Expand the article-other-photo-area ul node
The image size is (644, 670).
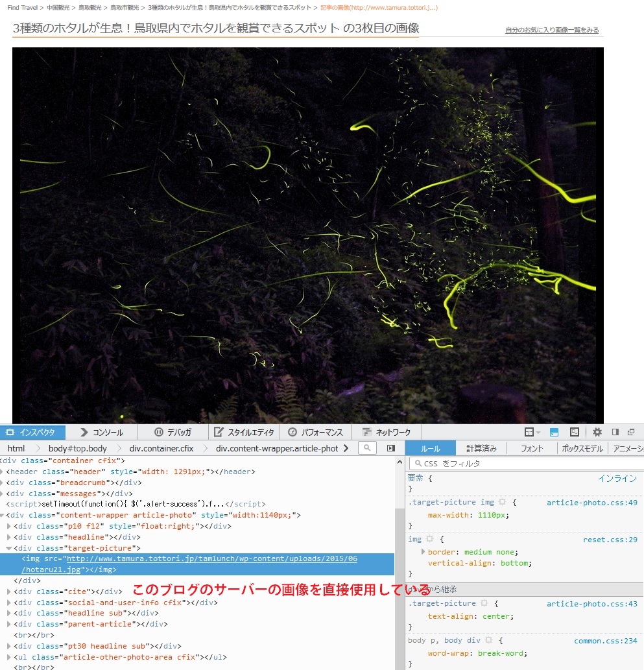pos(9,657)
